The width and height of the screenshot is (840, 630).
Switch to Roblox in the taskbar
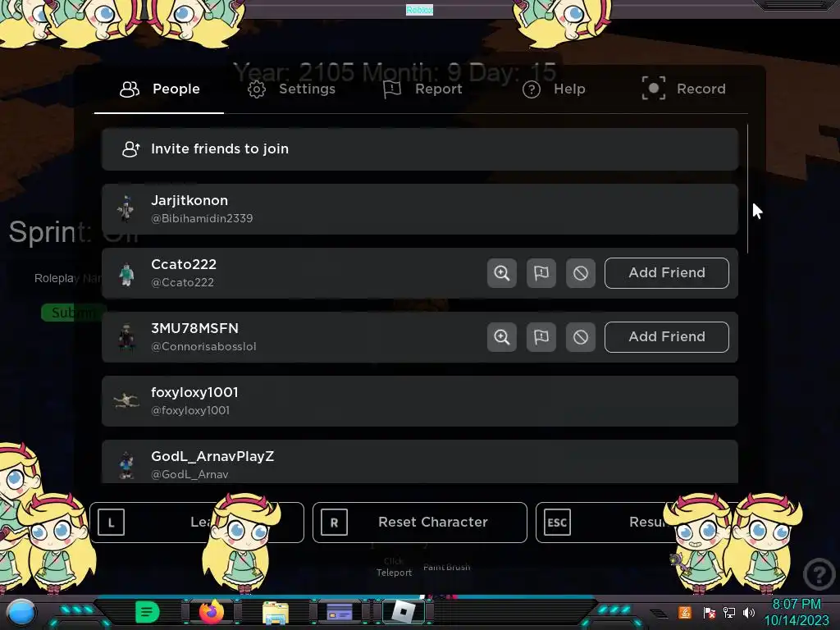pyautogui.click(x=404, y=612)
